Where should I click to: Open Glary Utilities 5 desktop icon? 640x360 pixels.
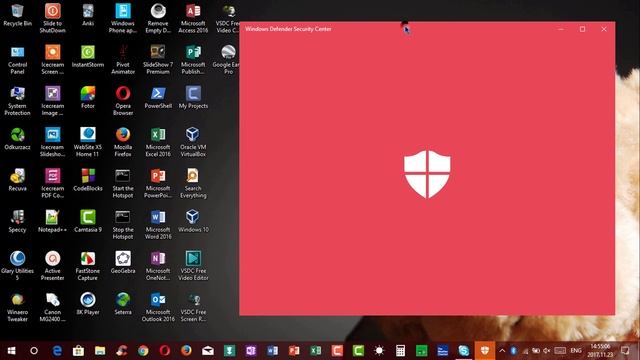coord(17,265)
